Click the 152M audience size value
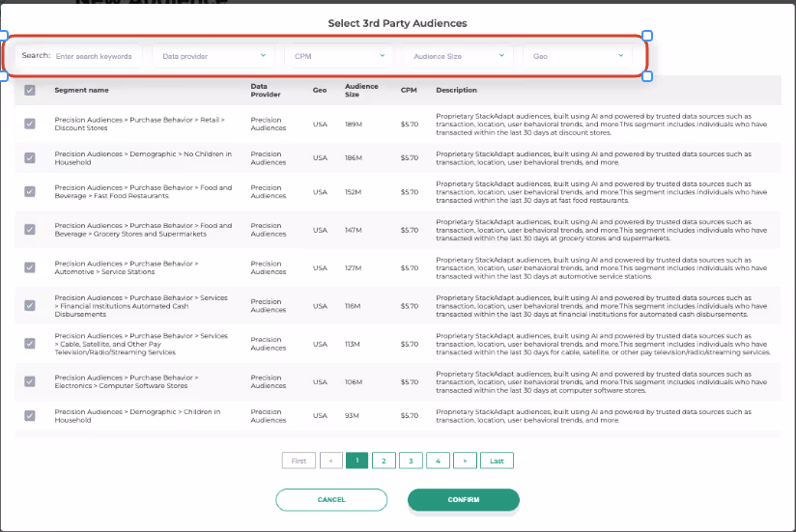 354,192
